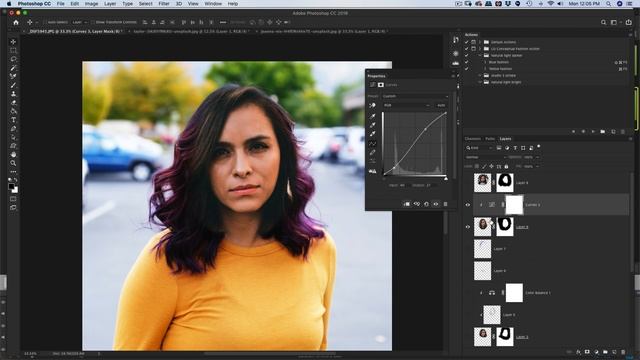Open the Image menu
The image size is (640, 360).
(x=91, y=4)
